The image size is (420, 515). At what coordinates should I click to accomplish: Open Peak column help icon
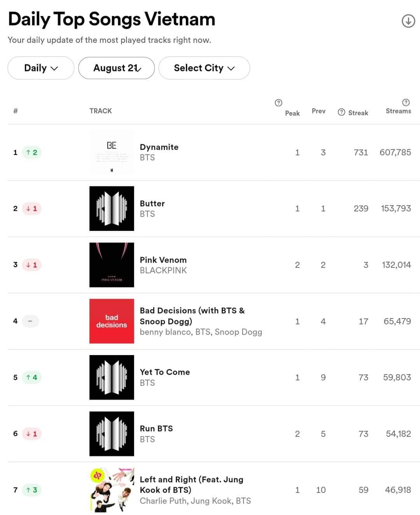(278, 103)
